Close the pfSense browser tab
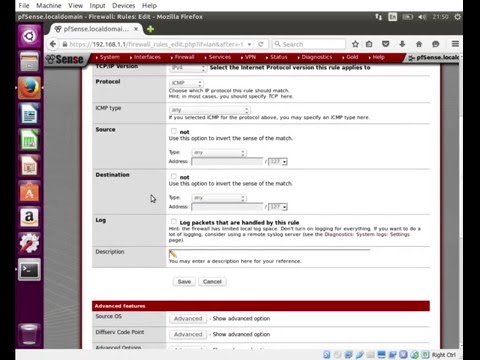Image resolution: width=480 pixels, height=360 pixels. (136, 29)
